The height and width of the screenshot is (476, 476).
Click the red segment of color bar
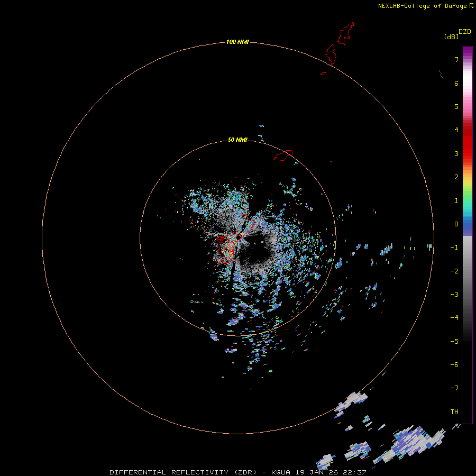click(467, 140)
